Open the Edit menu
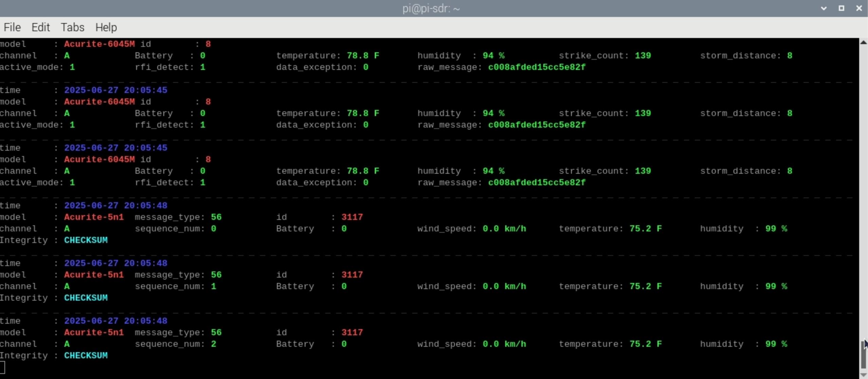Viewport: 868px width, 379px height. pyautogui.click(x=40, y=27)
